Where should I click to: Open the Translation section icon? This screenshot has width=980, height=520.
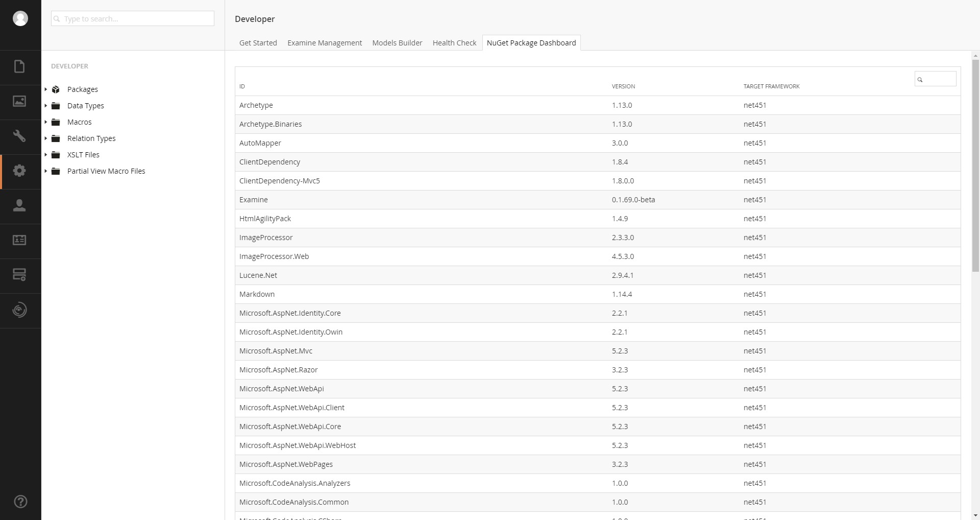[19, 310]
